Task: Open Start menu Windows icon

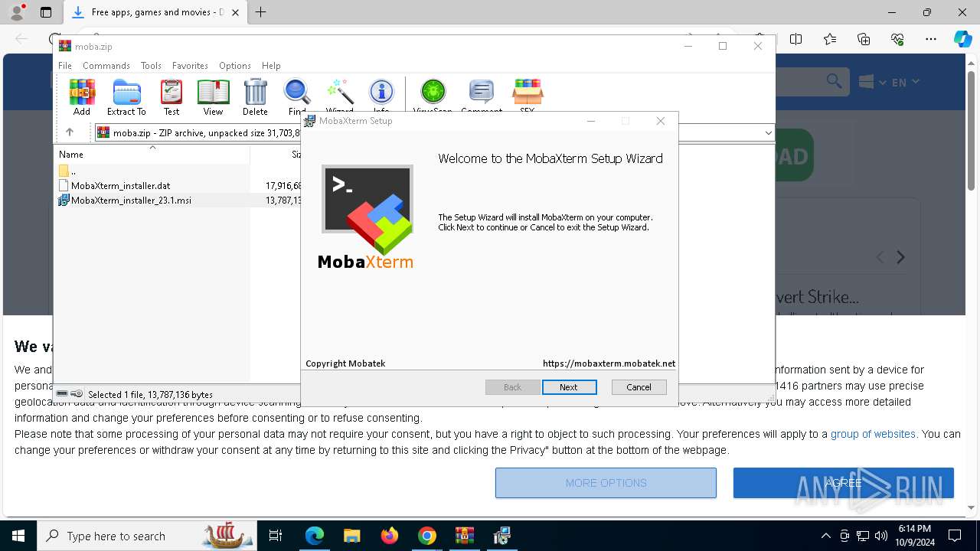Action: coord(18,536)
